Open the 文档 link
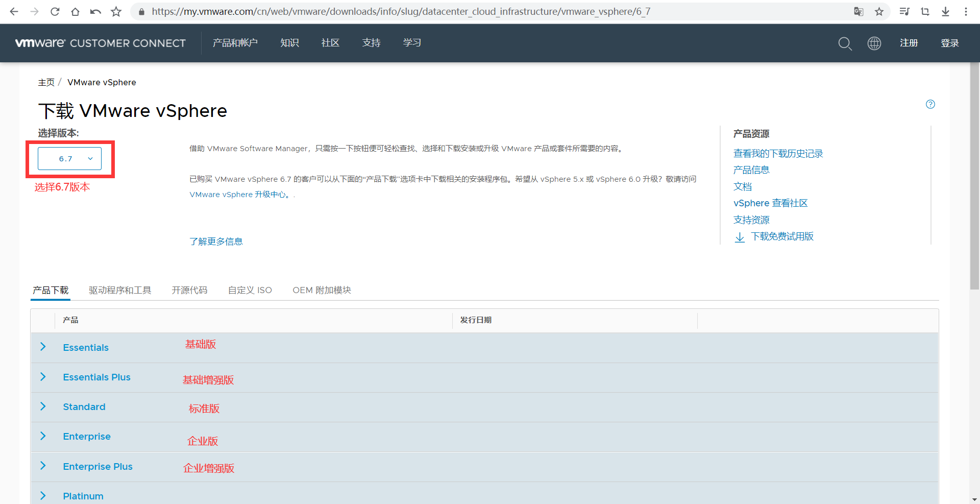Screen dimensions: 980x504 tap(743, 187)
